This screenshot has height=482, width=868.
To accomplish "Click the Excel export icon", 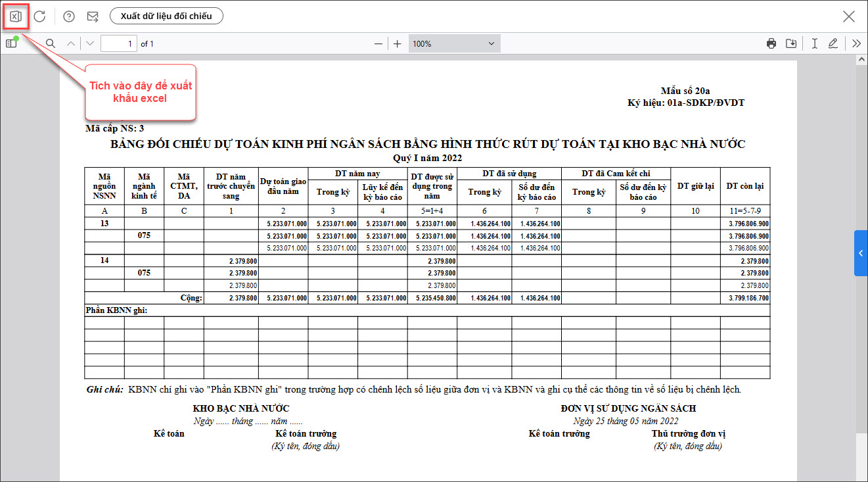I will click(x=16, y=16).
